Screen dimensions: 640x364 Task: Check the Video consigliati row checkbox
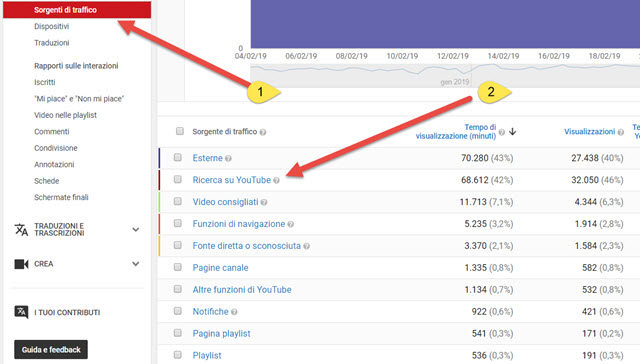pyautogui.click(x=178, y=201)
